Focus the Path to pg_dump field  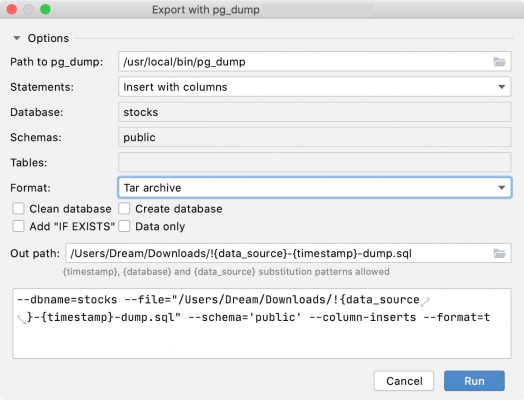pos(305,62)
